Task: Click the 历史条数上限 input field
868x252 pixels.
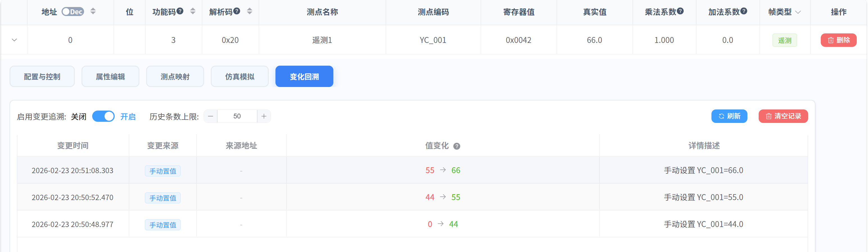Action: coord(237,116)
